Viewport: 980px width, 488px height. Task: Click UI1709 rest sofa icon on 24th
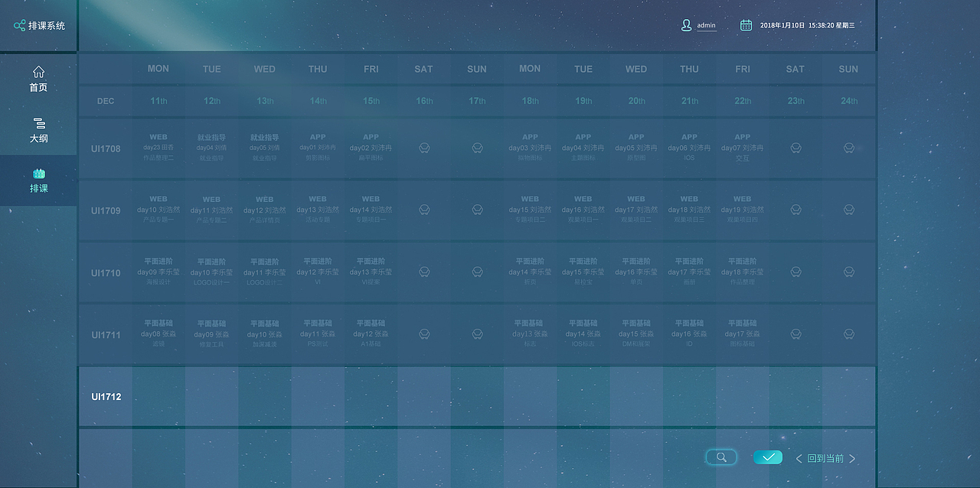tap(848, 210)
